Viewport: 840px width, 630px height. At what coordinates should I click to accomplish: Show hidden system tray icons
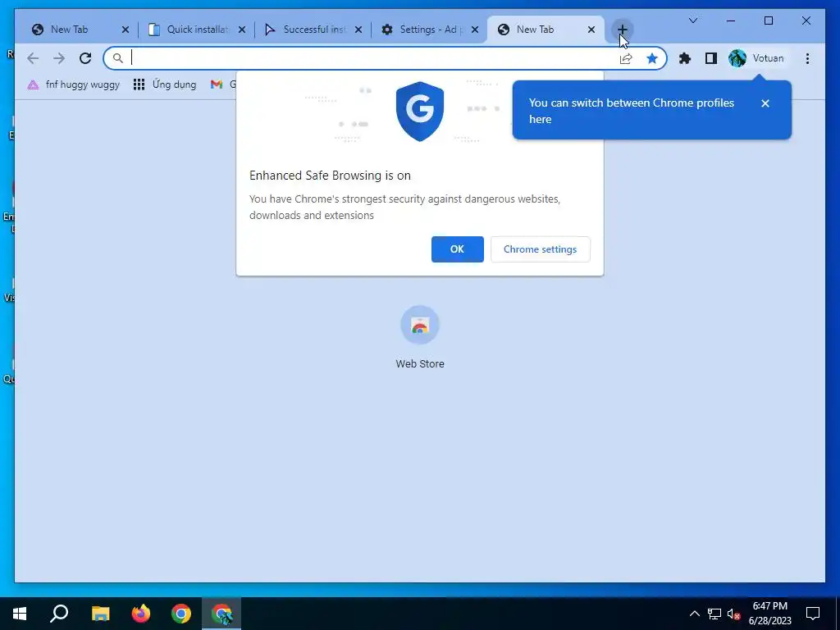coord(694,614)
